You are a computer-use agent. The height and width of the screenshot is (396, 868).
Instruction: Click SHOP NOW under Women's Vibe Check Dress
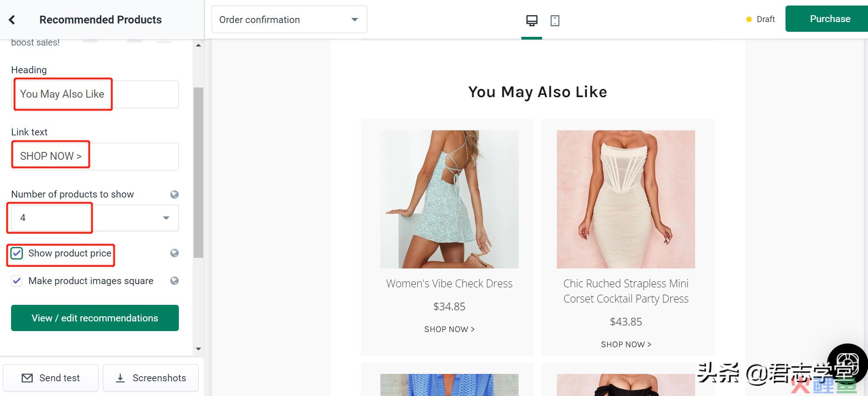point(449,329)
